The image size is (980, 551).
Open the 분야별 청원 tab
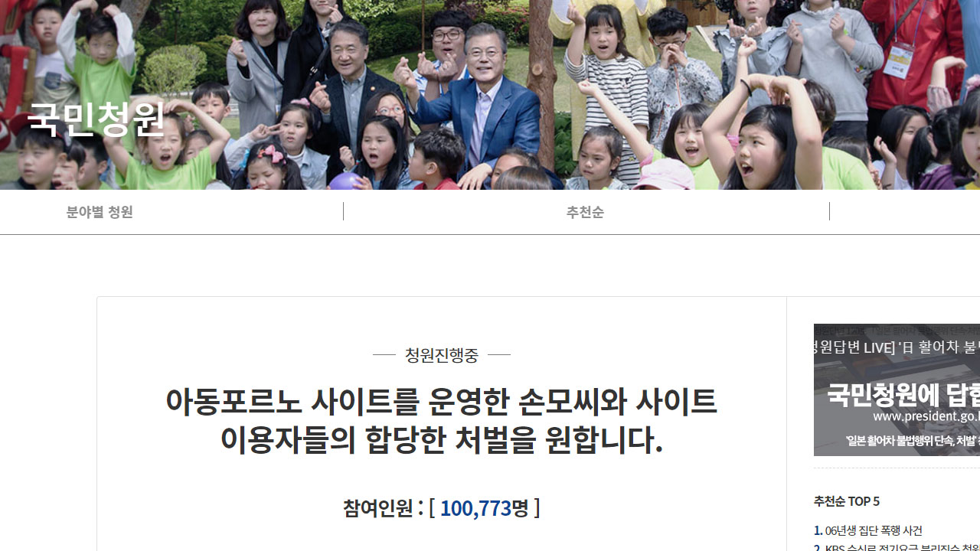100,212
